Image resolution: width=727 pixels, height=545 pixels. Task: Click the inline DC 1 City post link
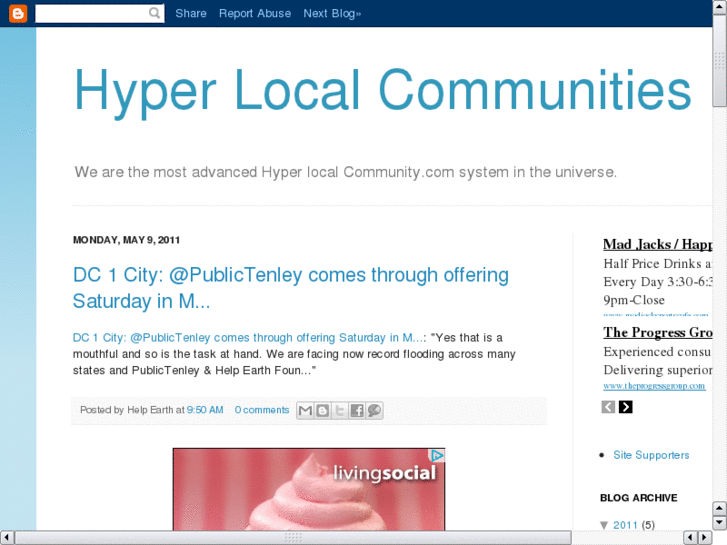(x=248, y=337)
